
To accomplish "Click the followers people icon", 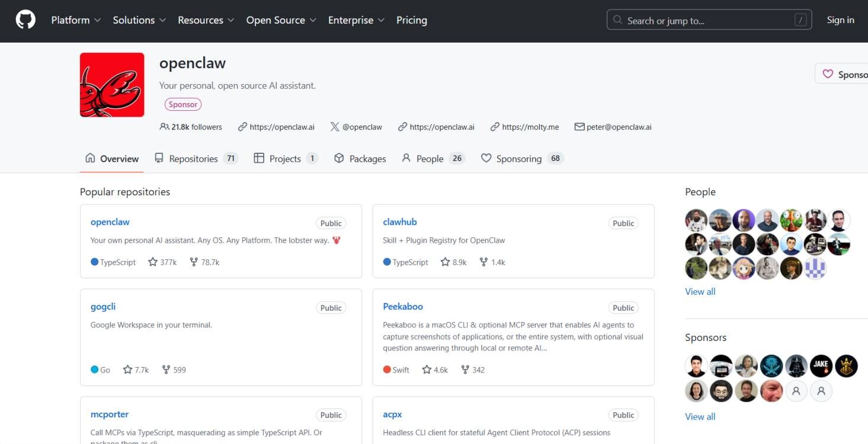I will pos(164,127).
